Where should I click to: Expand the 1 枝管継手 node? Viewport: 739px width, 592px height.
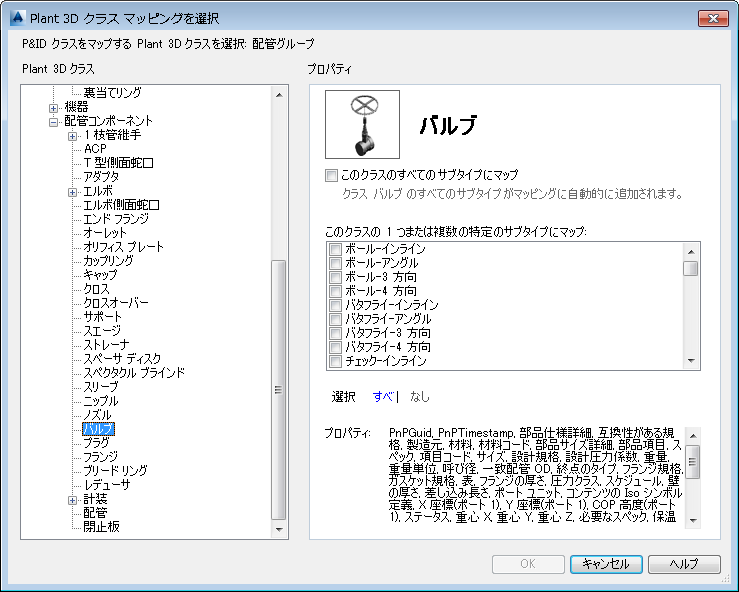click(72, 136)
